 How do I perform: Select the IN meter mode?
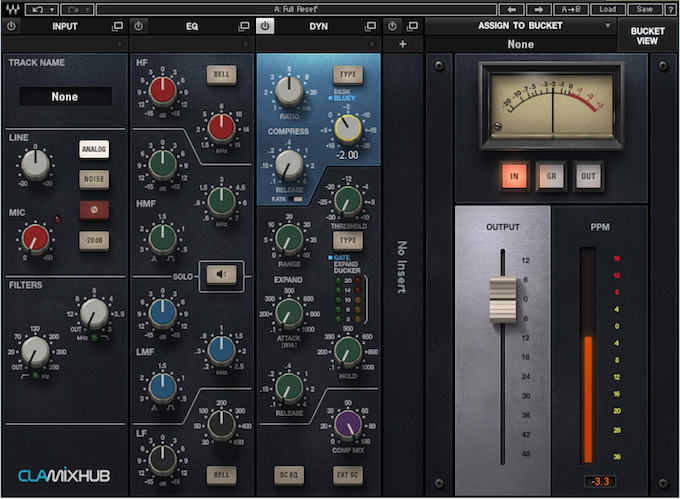tap(514, 176)
